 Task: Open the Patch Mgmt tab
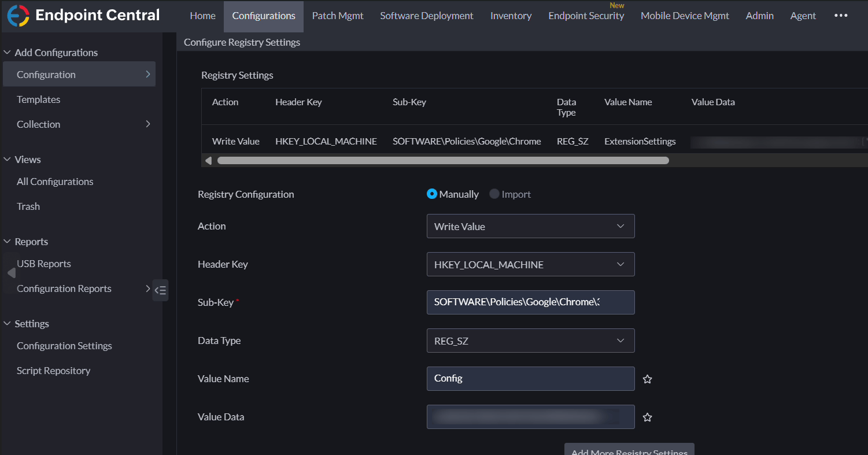click(x=338, y=16)
